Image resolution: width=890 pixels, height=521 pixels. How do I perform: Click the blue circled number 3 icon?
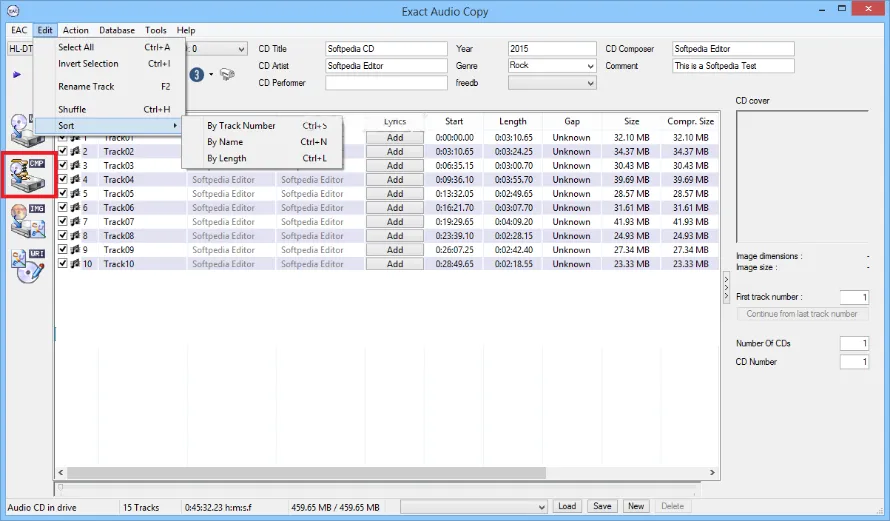coord(196,74)
